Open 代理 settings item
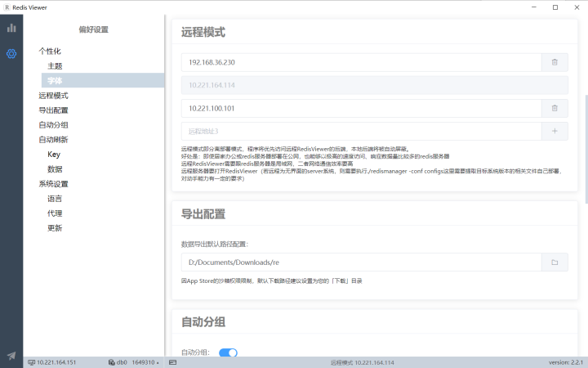The image size is (588, 368). click(x=55, y=213)
